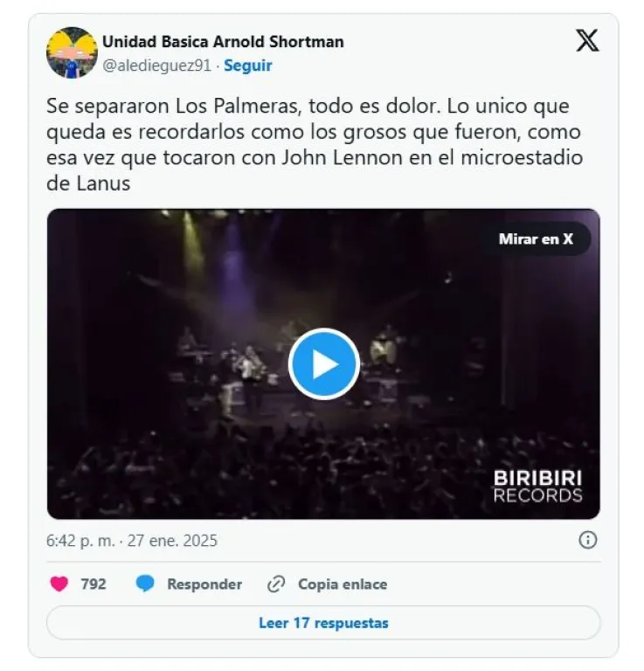Open the @alediguez91 handle link

coord(156,66)
